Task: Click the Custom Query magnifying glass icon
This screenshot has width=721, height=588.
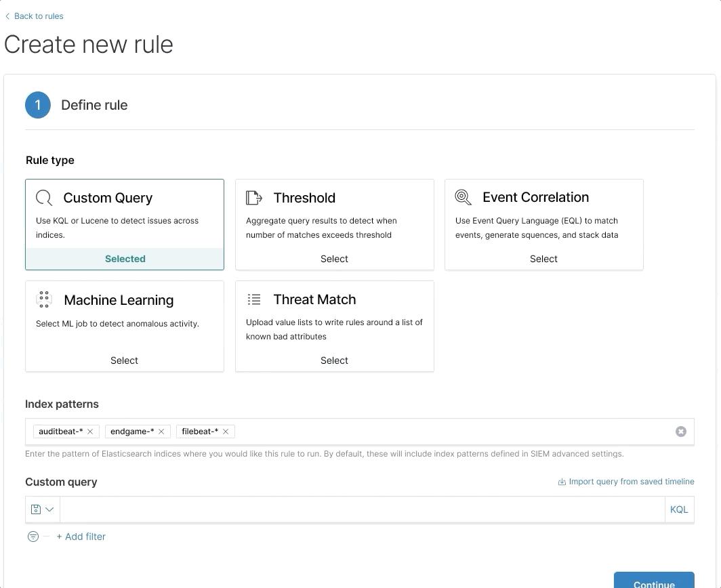Action: point(43,197)
